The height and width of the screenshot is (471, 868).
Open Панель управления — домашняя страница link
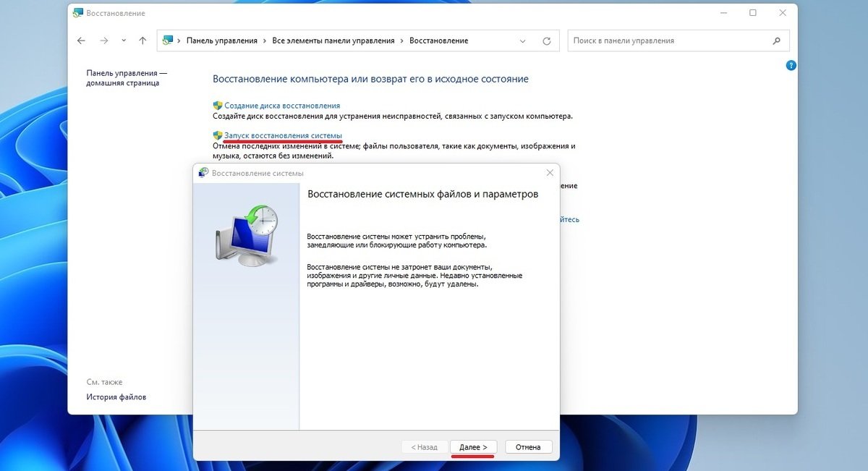point(127,78)
